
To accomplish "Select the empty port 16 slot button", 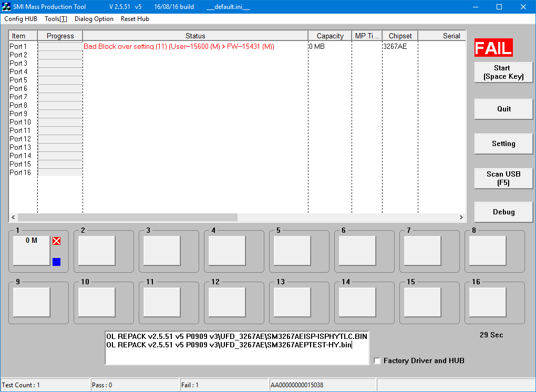I will (488, 302).
